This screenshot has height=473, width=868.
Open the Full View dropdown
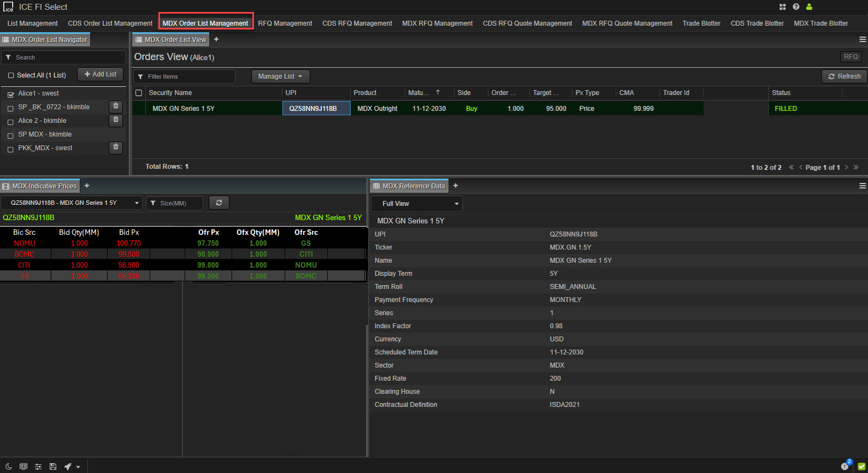(x=417, y=204)
